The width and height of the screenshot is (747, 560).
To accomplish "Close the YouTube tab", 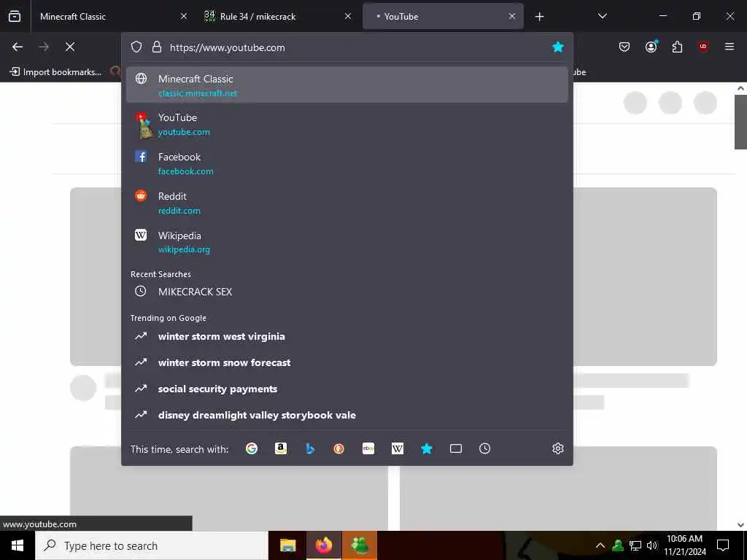I will pyautogui.click(x=512, y=16).
